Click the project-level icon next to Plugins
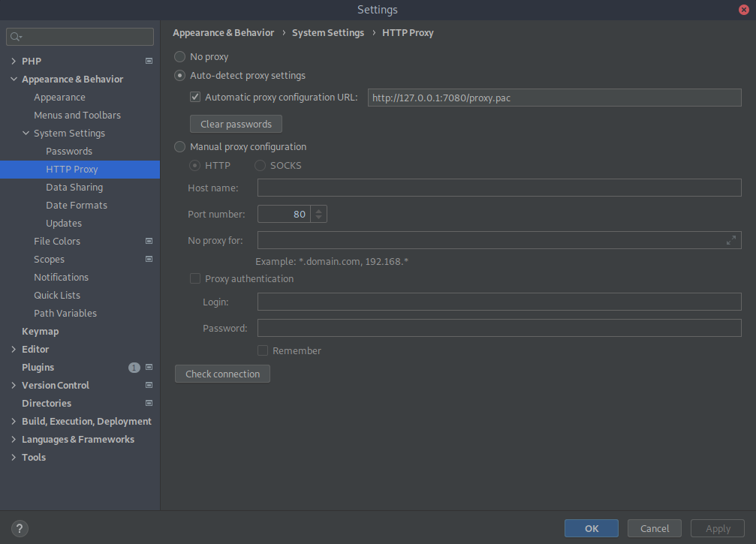 (x=149, y=367)
